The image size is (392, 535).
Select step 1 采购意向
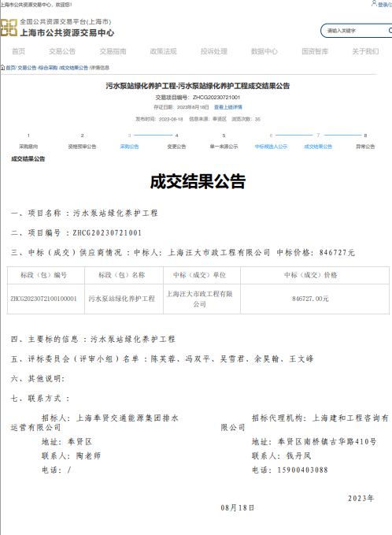[x=28, y=142]
